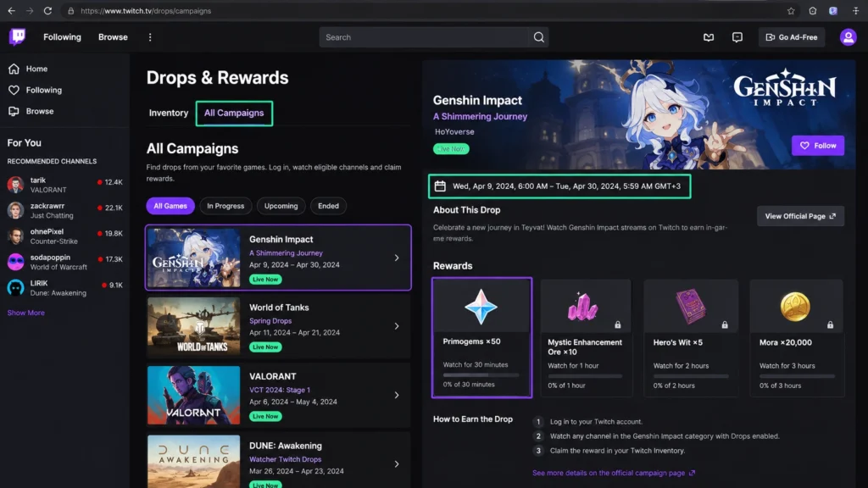Open the browser menu icon at far right
This screenshot has height=488, width=868.
point(856,10)
